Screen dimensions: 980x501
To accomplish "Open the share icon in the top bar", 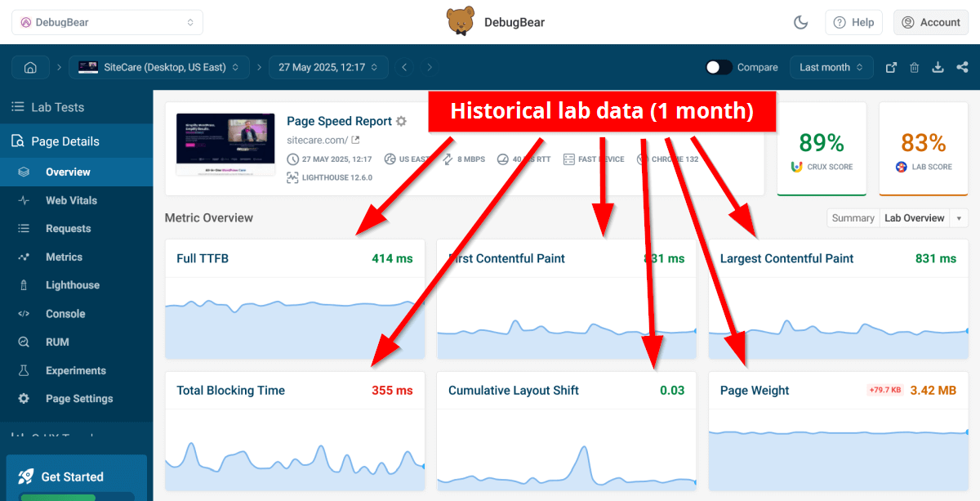I will [x=961, y=67].
